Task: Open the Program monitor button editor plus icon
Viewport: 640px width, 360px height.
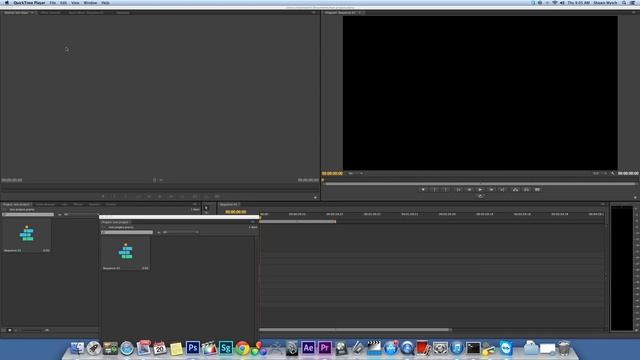Action: (x=635, y=198)
